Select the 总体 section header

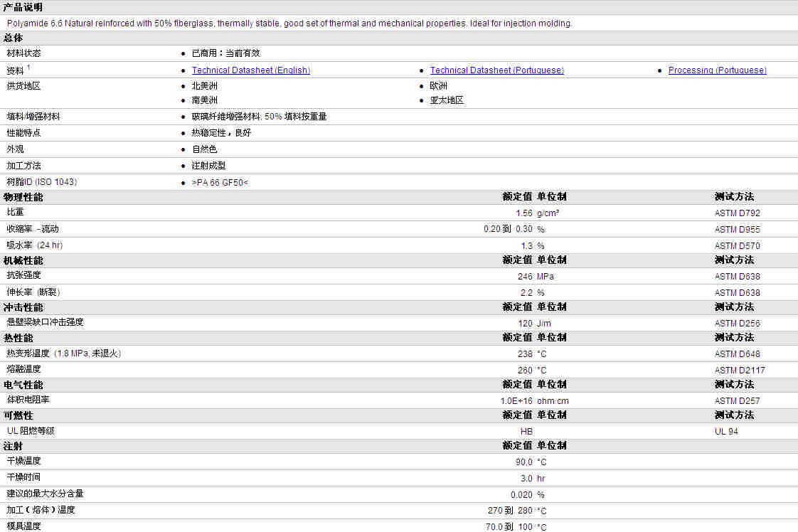pos(14,38)
